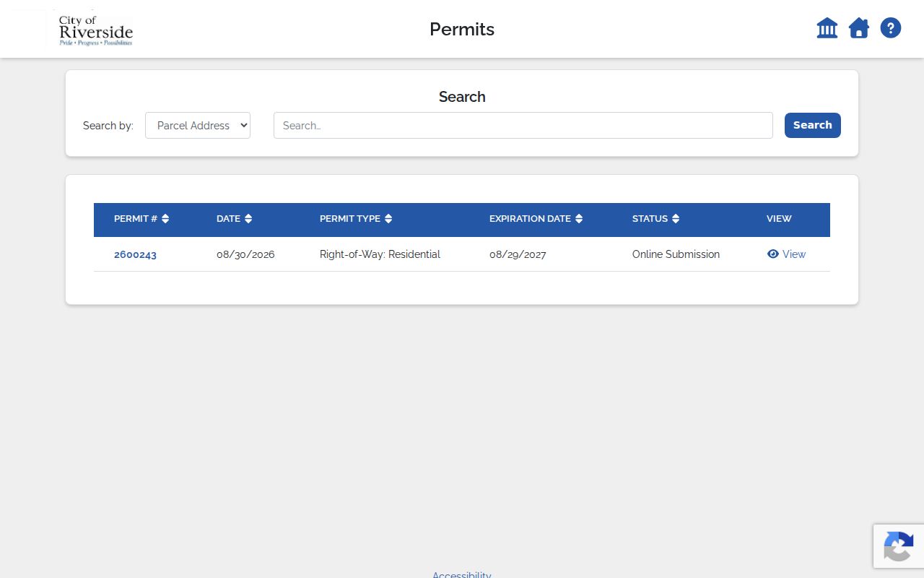Select the Right-of-Way: Residential cell
Viewport: 924px width, 578px height.
(380, 254)
